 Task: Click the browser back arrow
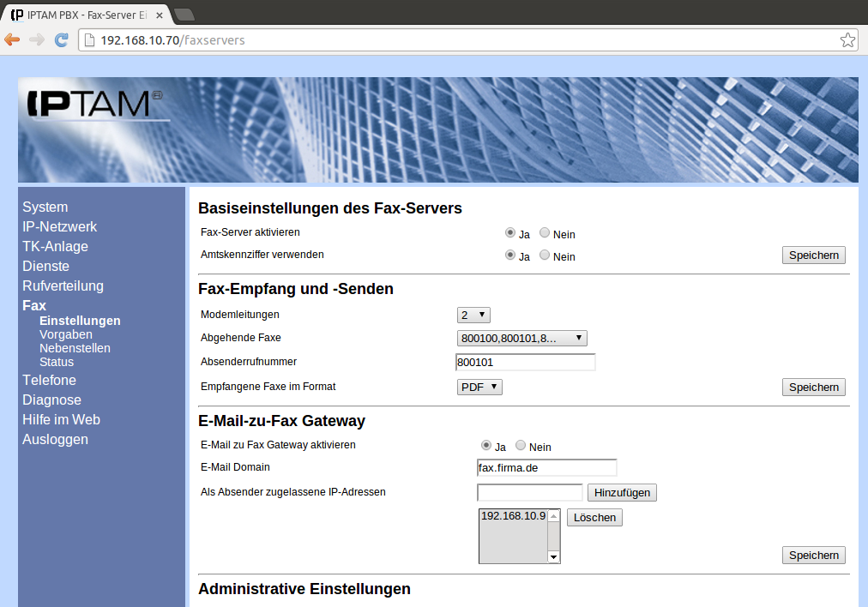(12, 39)
